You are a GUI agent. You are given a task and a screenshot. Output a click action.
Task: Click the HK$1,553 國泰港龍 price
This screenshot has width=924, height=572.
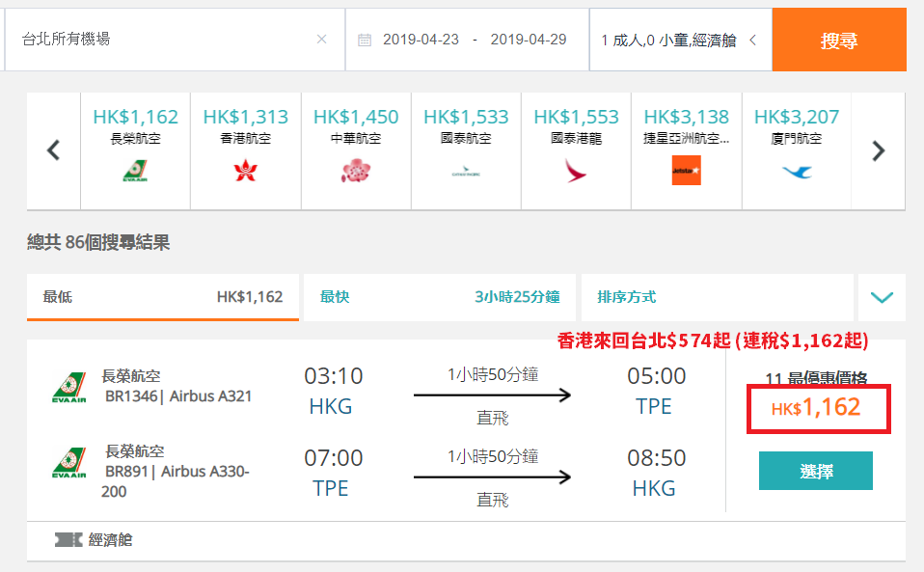pos(577,117)
